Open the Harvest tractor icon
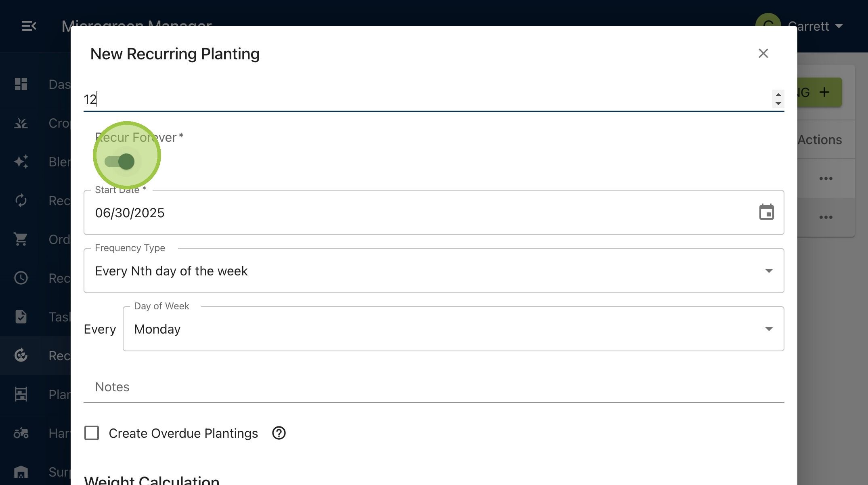Viewport: 868px width, 485px height. click(x=21, y=433)
